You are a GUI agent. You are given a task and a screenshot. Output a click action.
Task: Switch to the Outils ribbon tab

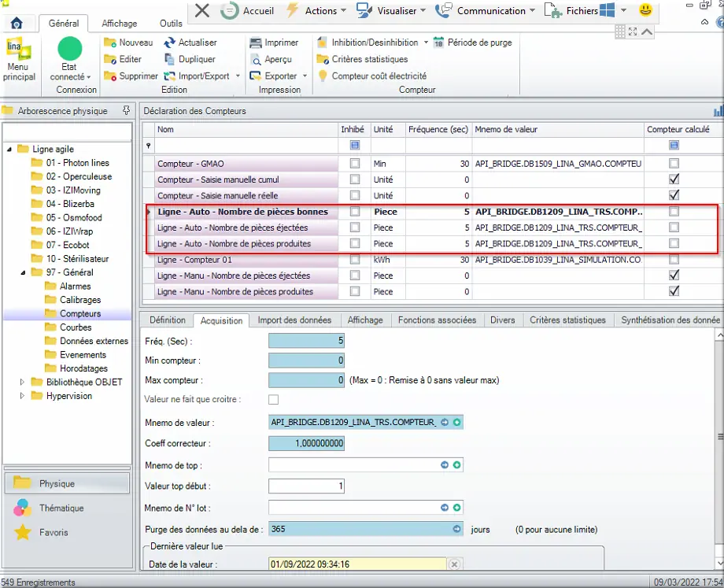click(171, 23)
